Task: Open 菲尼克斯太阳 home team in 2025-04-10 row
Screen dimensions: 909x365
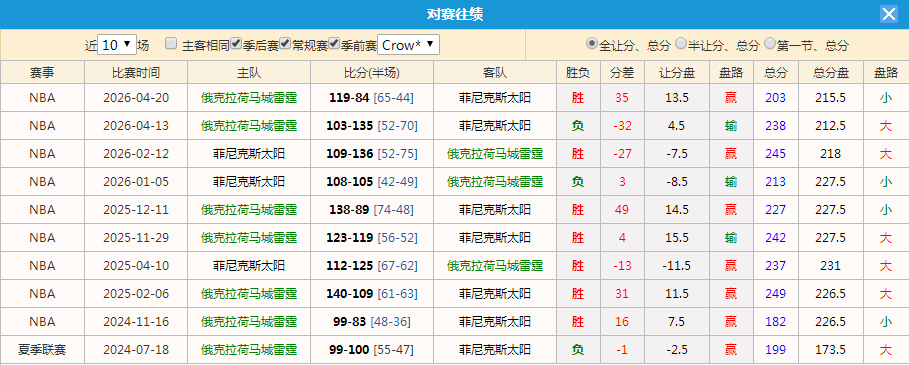Action: pos(249,265)
